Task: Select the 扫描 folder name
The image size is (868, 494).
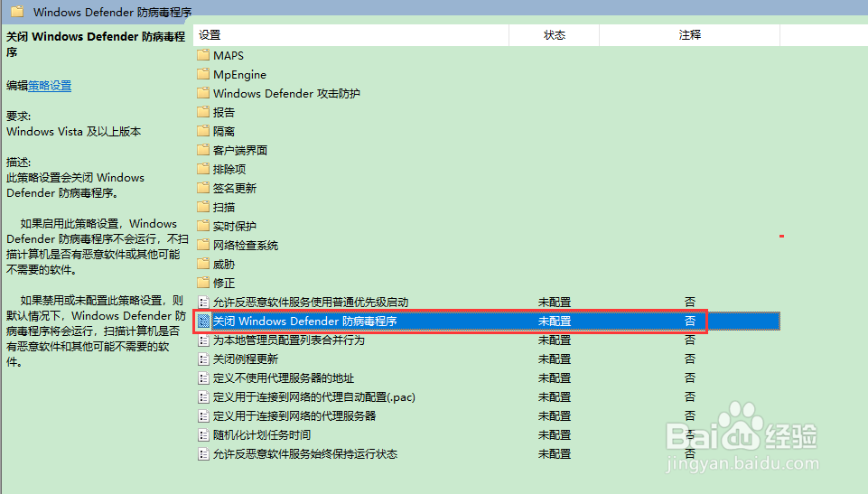Action: tap(224, 207)
